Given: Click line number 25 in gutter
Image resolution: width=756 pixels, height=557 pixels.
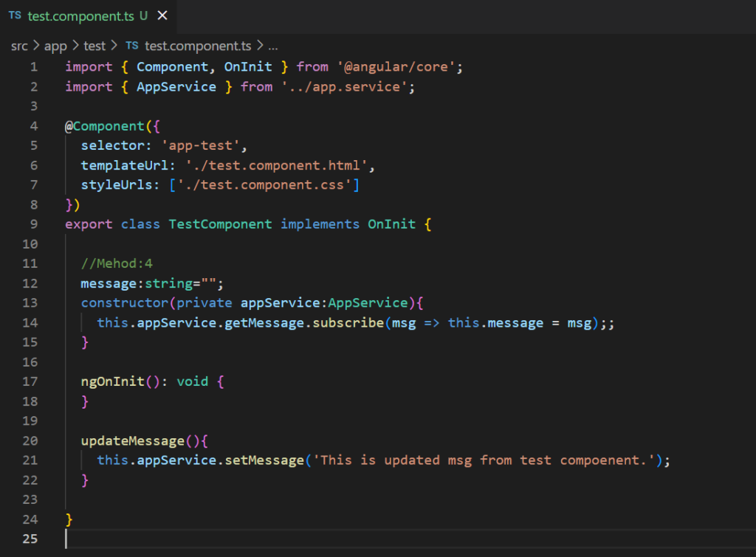Looking at the screenshot, I should [x=30, y=539].
